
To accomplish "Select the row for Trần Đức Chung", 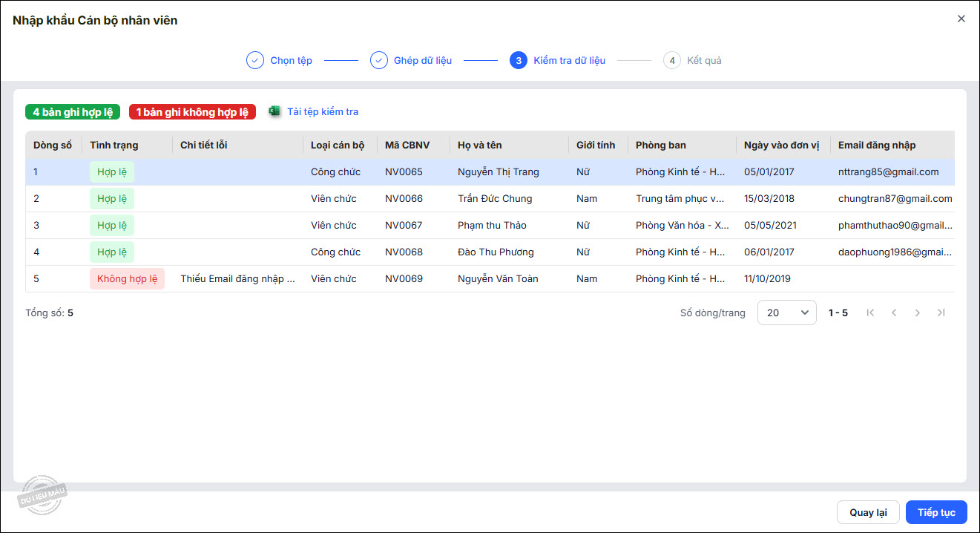I will coord(495,199).
